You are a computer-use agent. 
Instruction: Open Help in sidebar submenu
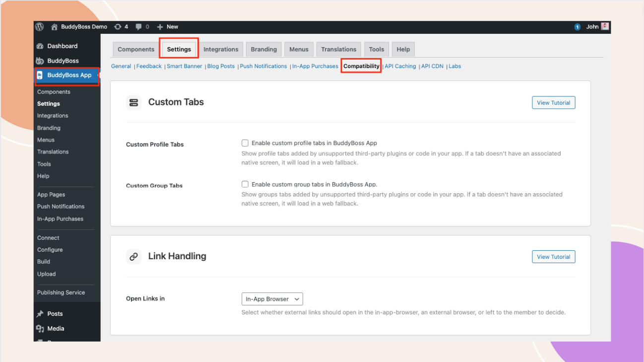(x=43, y=176)
